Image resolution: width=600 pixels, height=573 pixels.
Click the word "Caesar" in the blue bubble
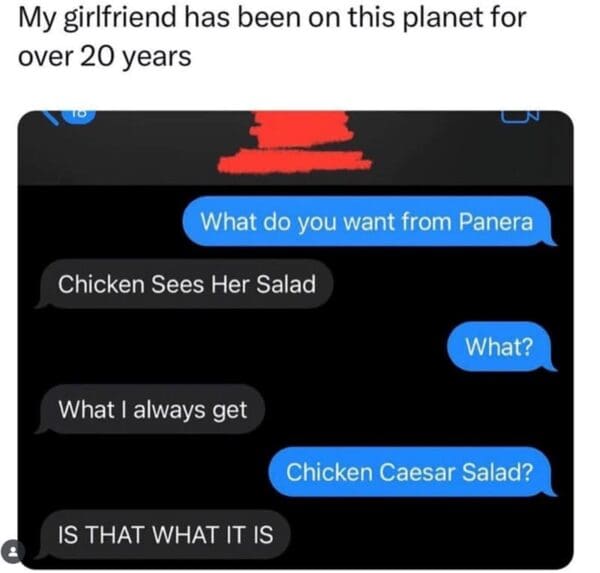[x=417, y=472]
